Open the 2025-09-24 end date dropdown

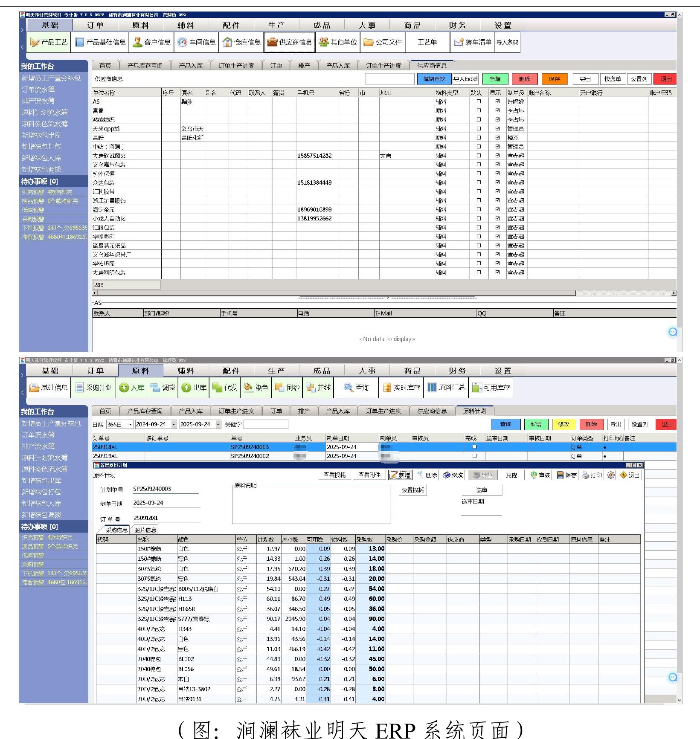(x=218, y=424)
